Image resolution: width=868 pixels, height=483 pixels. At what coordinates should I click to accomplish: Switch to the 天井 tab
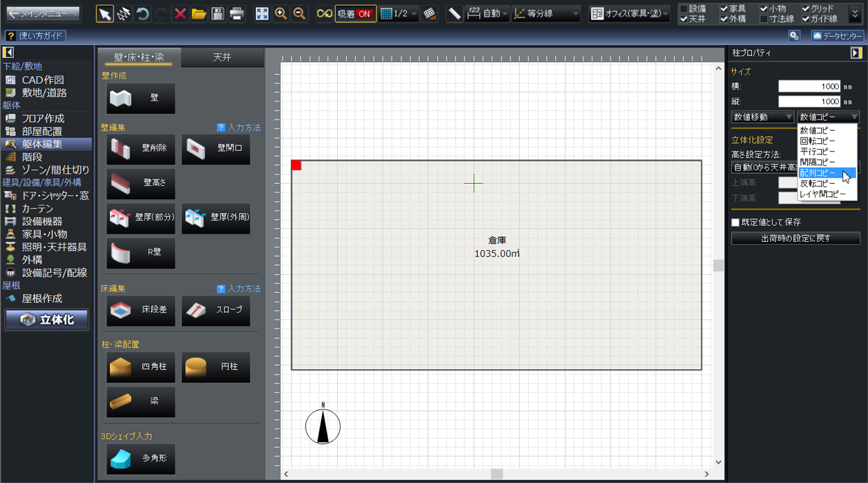tap(222, 57)
